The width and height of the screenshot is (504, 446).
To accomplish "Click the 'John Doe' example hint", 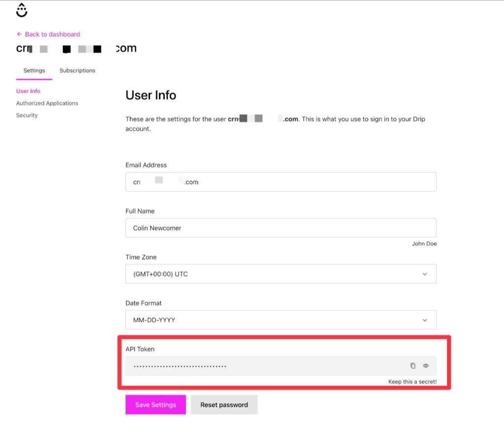I will pyautogui.click(x=424, y=244).
